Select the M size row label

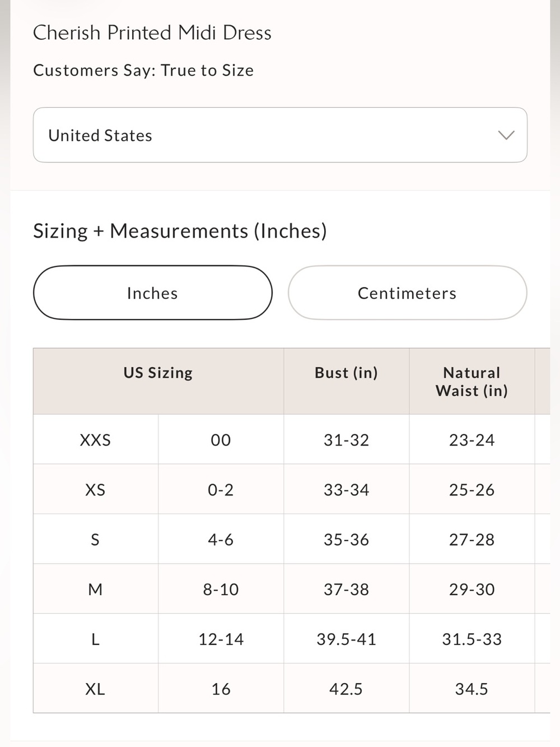coord(95,590)
